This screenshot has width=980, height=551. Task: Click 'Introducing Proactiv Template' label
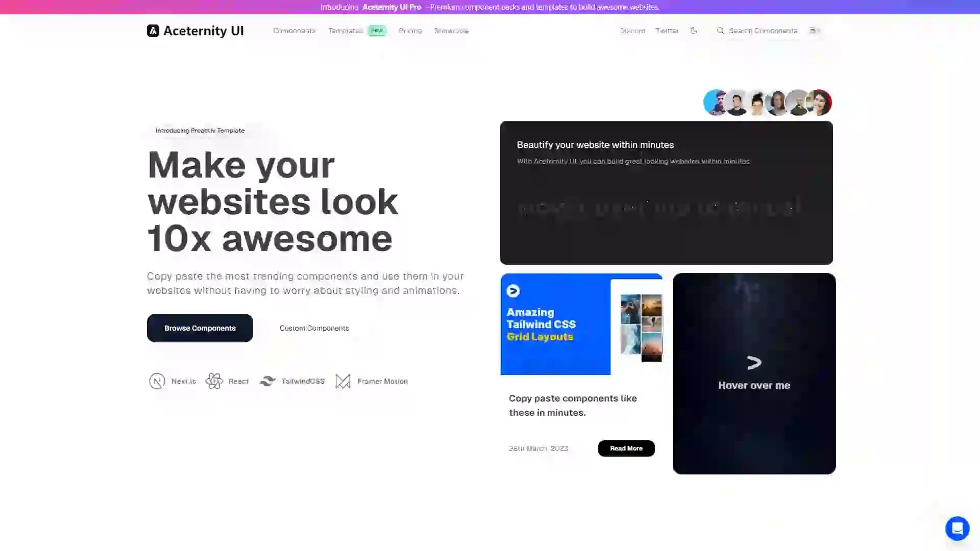pos(200,130)
